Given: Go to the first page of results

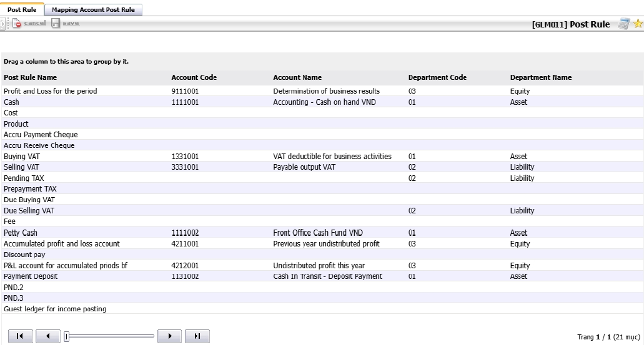Looking at the screenshot, I should coord(19,336).
